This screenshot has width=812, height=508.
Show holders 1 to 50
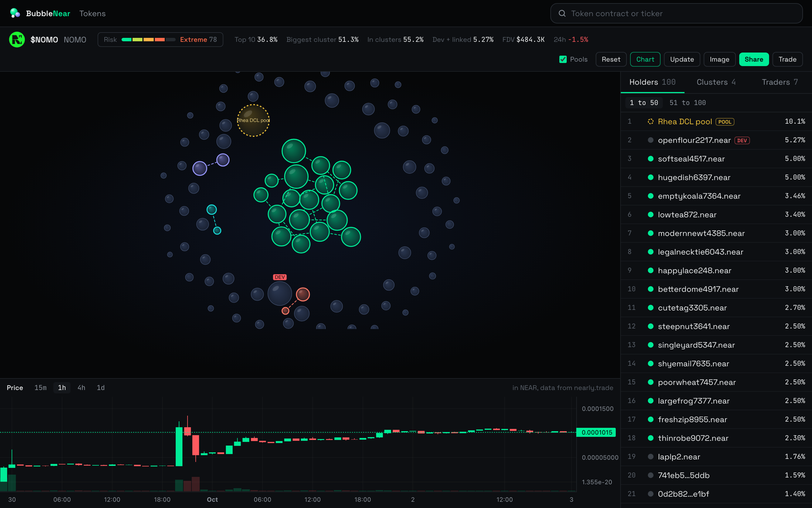[x=644, y=103]
